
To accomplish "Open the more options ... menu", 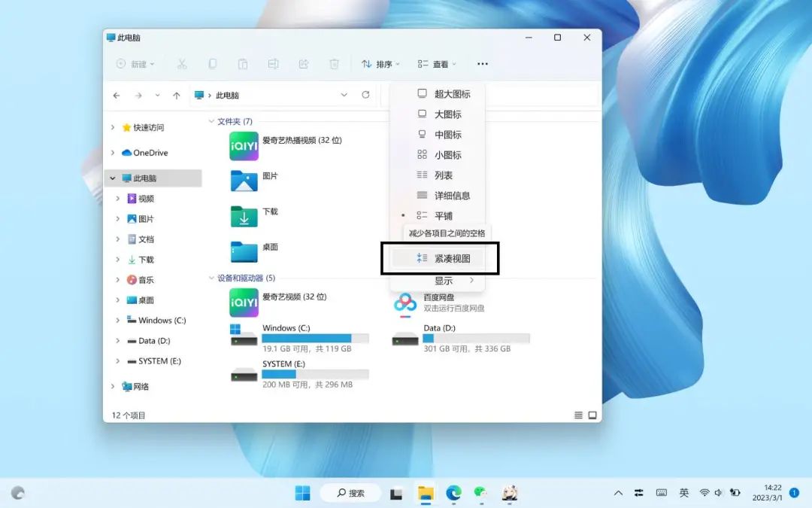I will coord(482,63).
